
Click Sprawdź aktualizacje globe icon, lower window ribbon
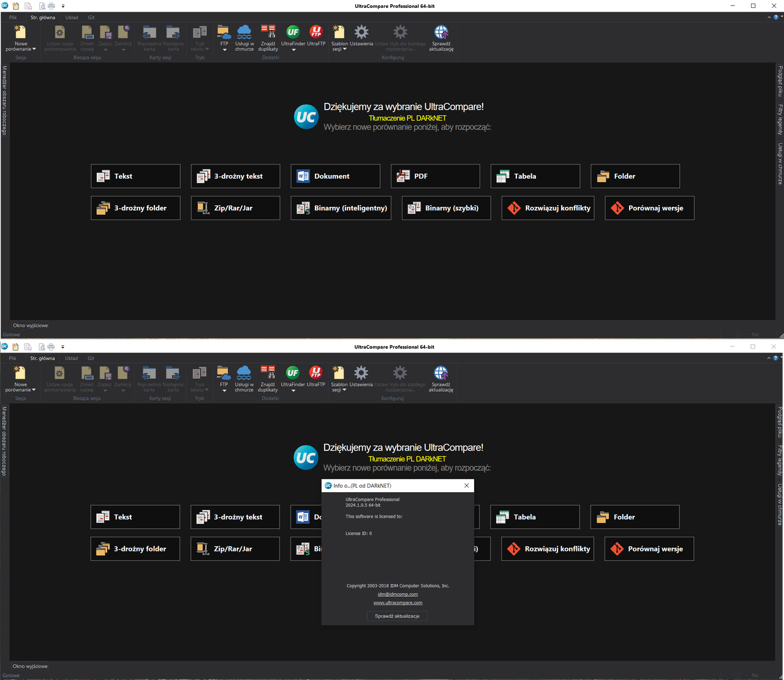click(441, 373)
